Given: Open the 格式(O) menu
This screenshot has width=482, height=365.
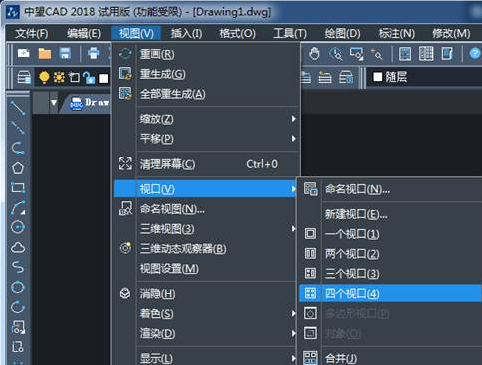Looking at the screenshot, I should pyautogui.click(x=237, y=33).
